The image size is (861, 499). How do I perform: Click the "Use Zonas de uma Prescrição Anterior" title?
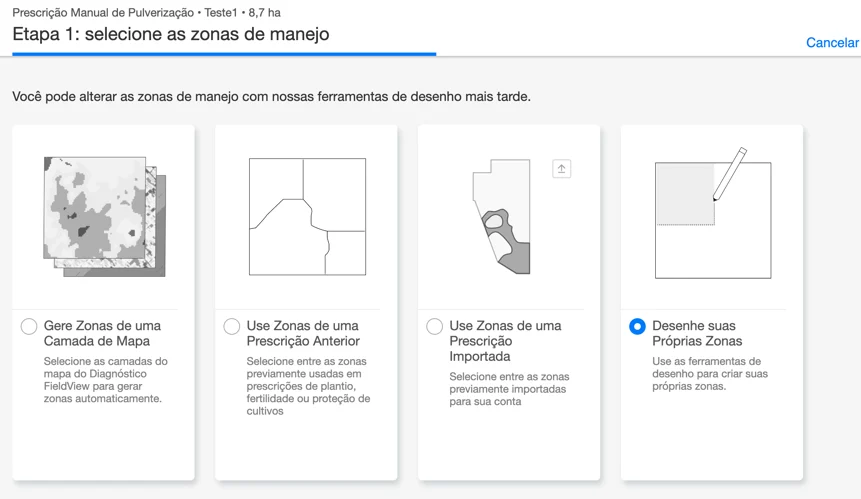pos(305,333)
